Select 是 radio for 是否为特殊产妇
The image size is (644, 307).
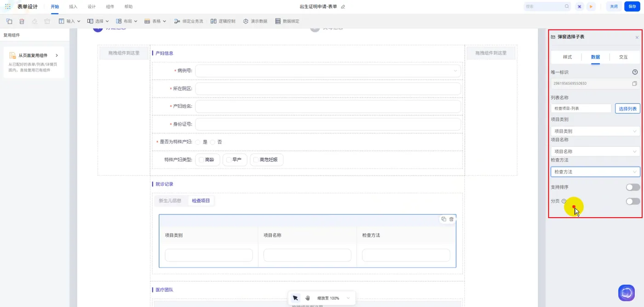pos(198,142)
